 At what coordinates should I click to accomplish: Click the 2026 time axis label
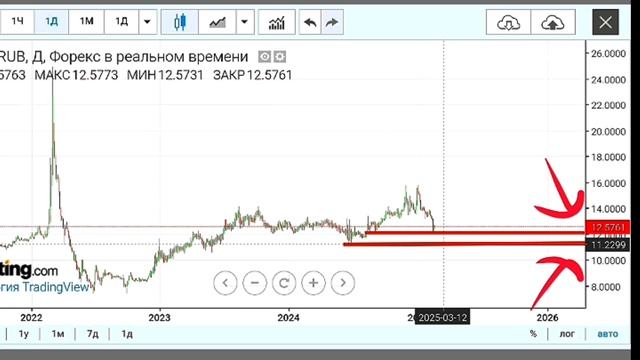547,318
